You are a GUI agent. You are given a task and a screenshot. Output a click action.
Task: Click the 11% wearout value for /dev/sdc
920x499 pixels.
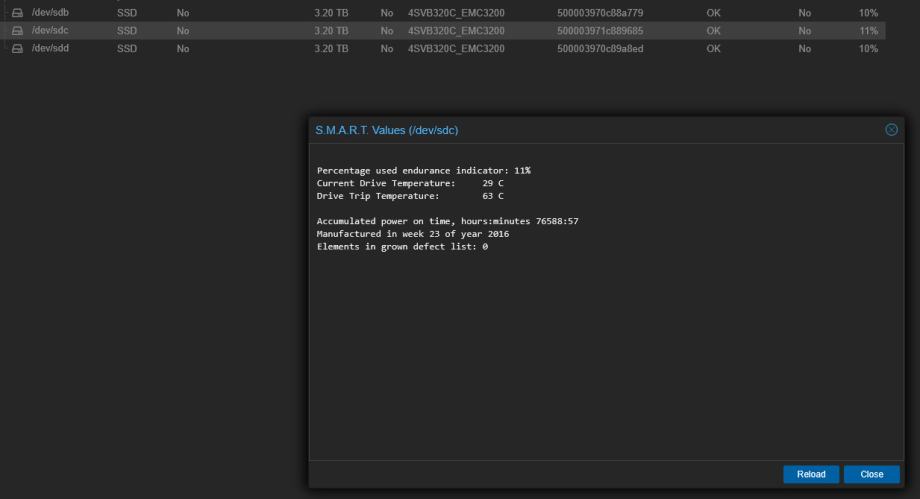[868, 31]
